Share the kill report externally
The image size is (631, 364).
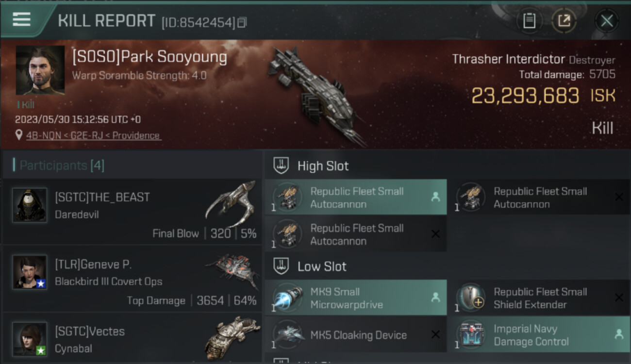(x=564, y=21)
